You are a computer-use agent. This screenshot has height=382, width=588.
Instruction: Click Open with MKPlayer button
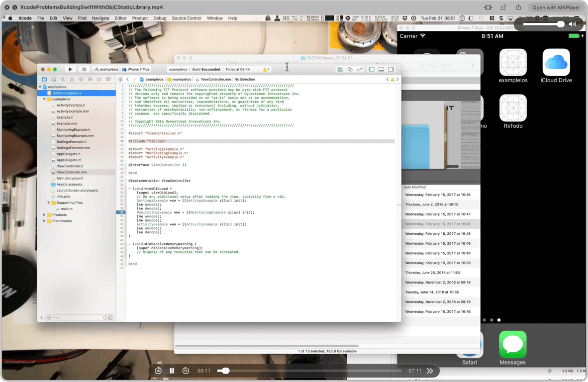[x=556, y=7]
